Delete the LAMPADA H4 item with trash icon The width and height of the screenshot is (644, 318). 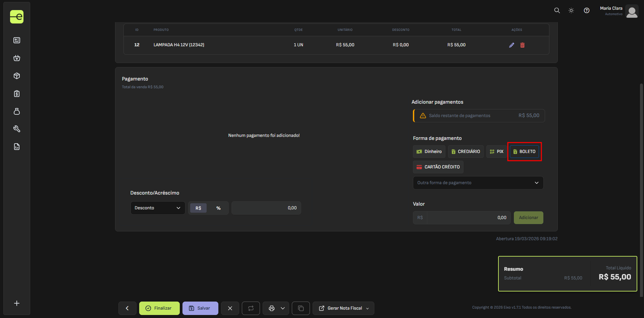[522, 45]
